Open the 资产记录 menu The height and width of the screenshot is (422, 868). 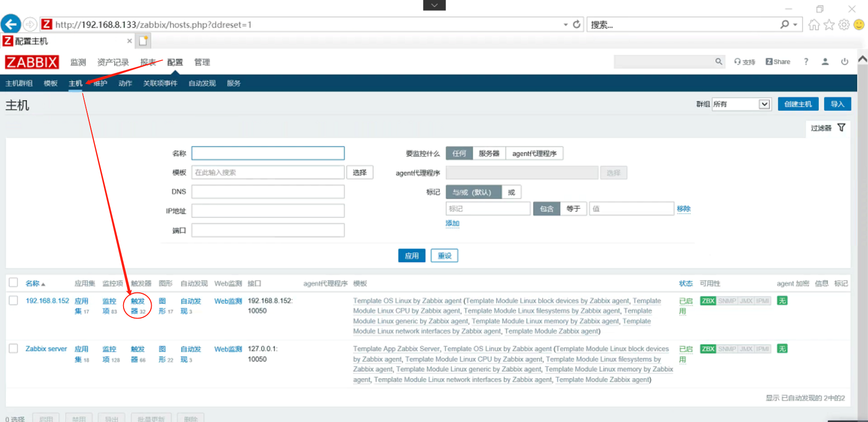coord(113,62)
